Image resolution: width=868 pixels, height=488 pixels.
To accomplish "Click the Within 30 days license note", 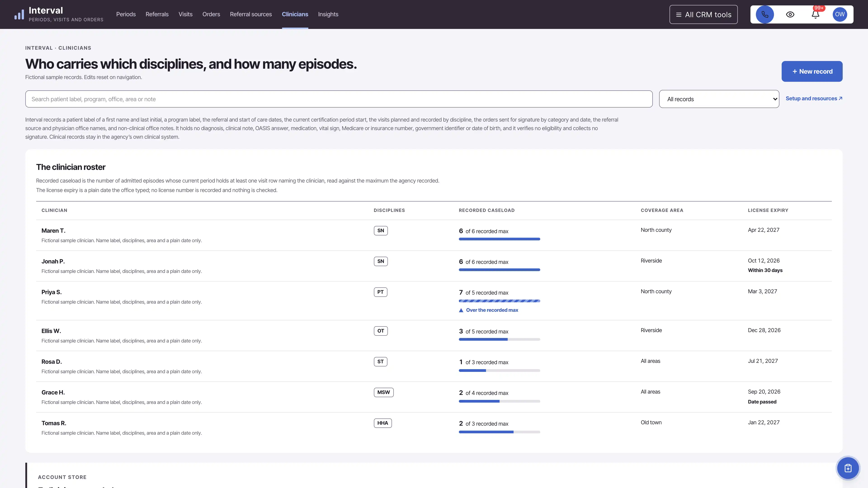I will pyautogui.click(x=765, y=270).
